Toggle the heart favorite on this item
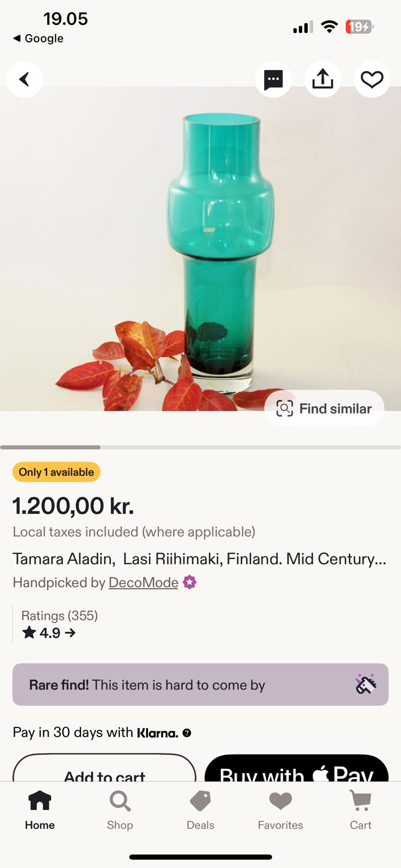 (x=372, y=79)
